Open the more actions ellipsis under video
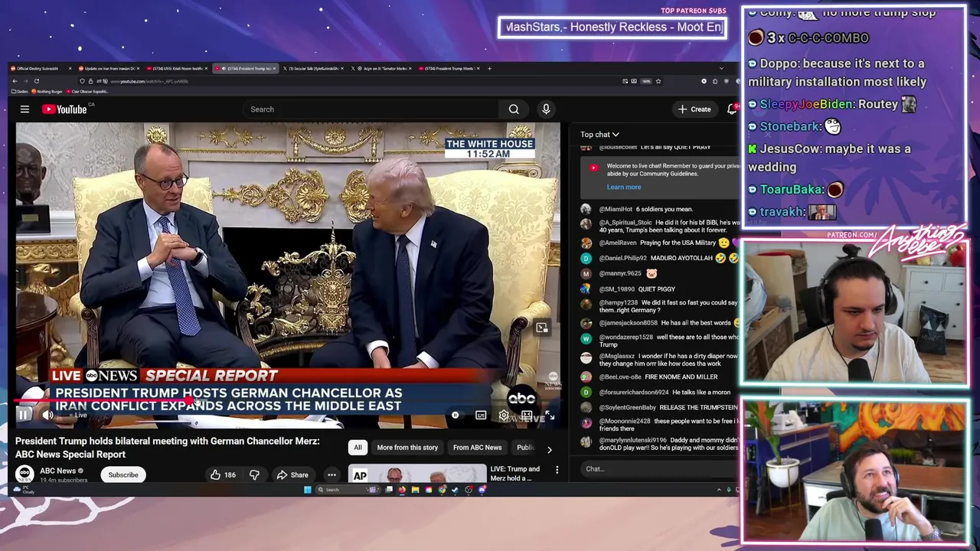Screen dimensions: 980x551 [332, 475]
